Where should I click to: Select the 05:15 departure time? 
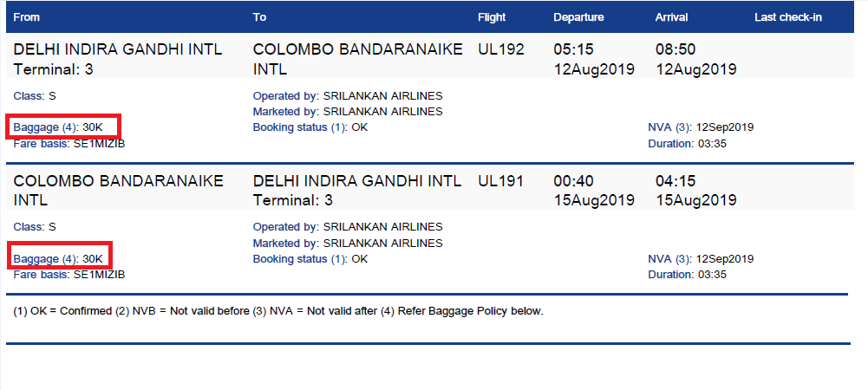pyautogui.click(x=572, y=49)
